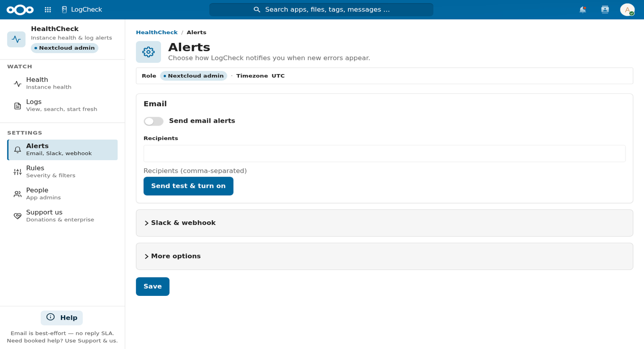Open the app grid menu icon

(48, 10)
